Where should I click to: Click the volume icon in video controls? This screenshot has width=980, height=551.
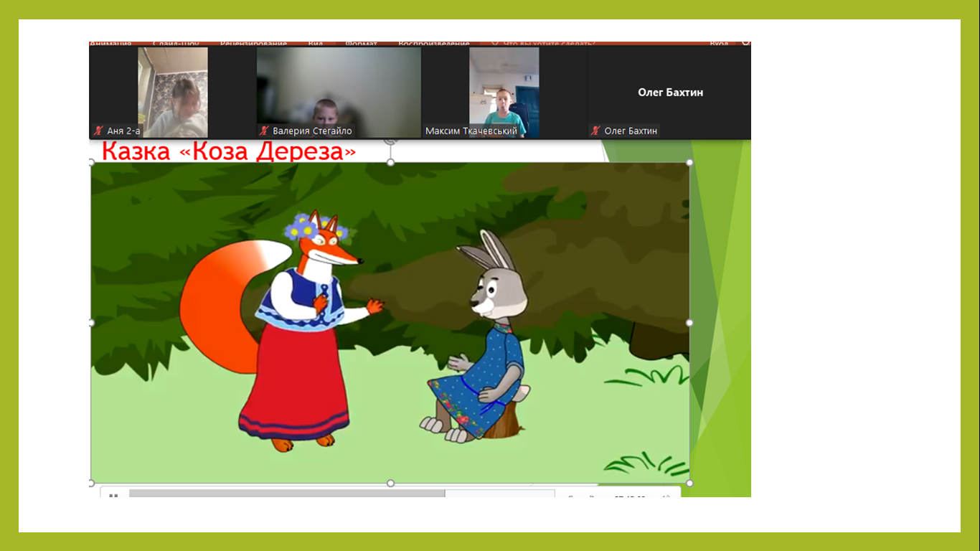[x=666, y=496]
